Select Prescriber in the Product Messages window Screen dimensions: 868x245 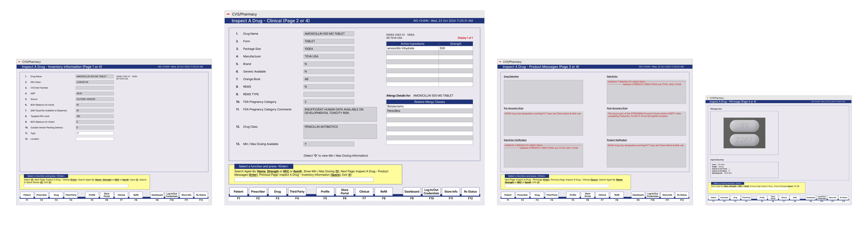[x=523, y=195]
